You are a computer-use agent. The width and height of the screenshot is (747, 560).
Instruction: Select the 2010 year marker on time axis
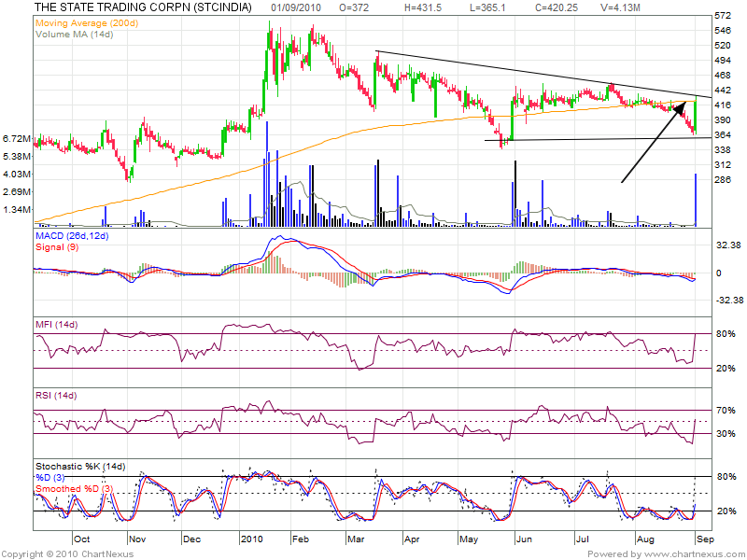point(252,539)
